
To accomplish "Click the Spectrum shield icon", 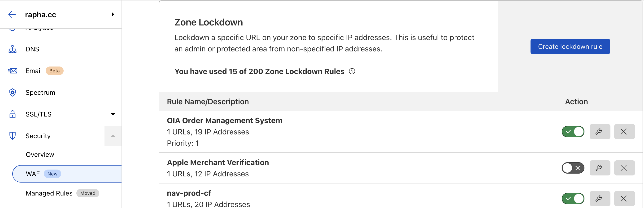I will pyautogui.click(x=13, y=92).
